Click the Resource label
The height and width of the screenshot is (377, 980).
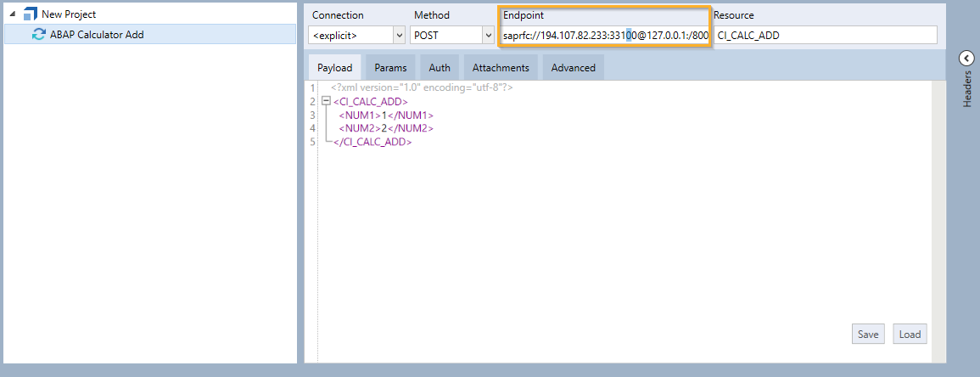point(733,15)
